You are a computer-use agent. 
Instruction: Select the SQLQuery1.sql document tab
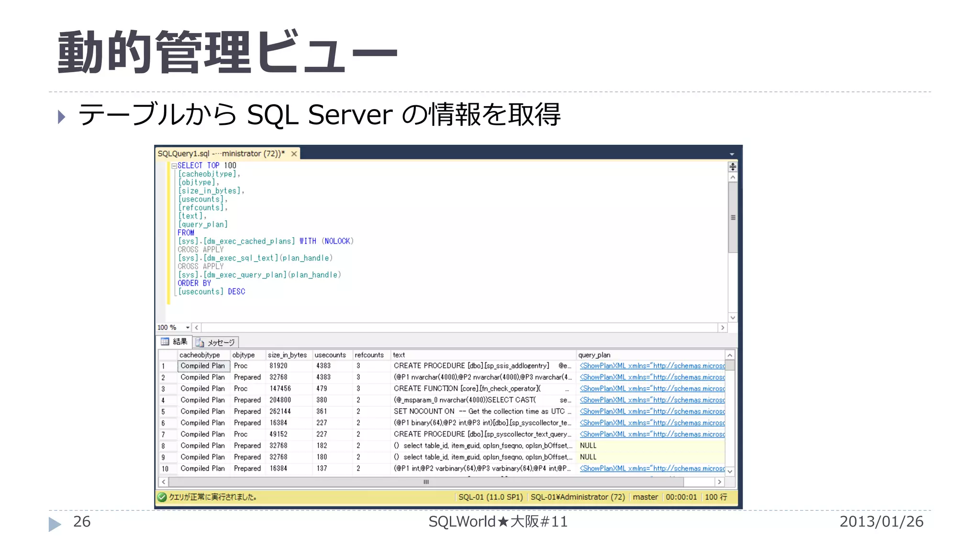227,154
